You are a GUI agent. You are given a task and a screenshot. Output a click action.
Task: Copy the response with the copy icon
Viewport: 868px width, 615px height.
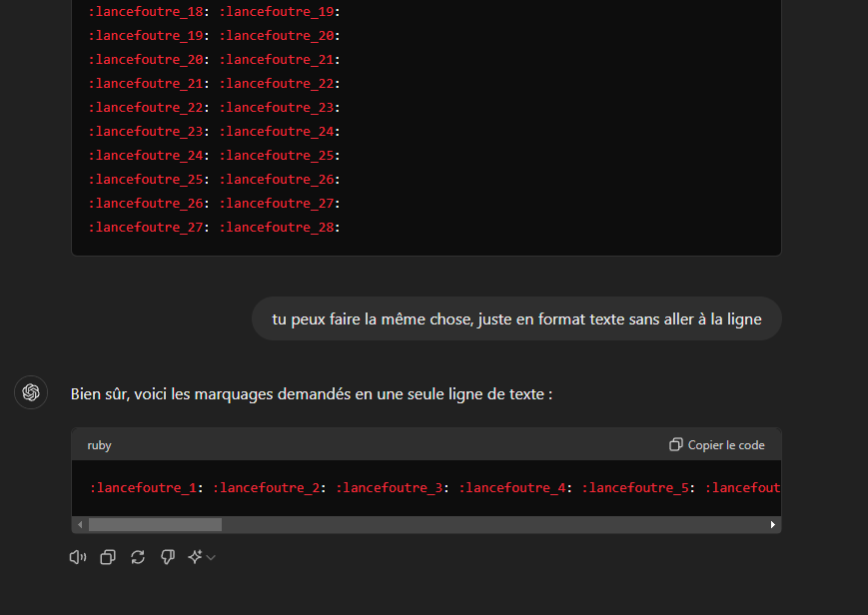108,557
